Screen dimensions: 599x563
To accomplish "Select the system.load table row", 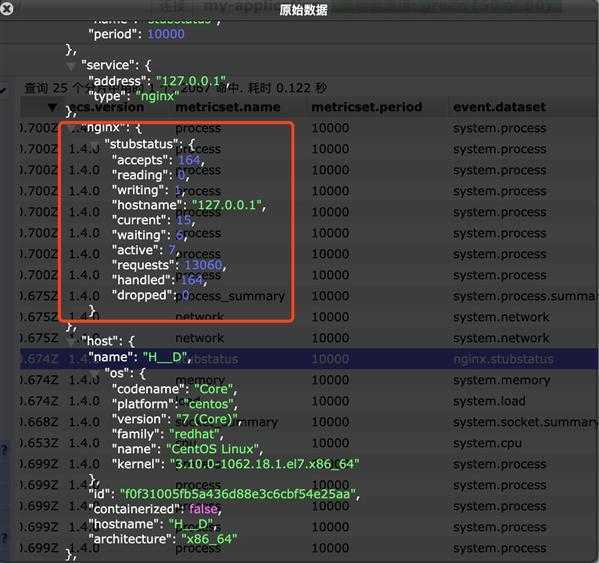I will pos(309,401).
